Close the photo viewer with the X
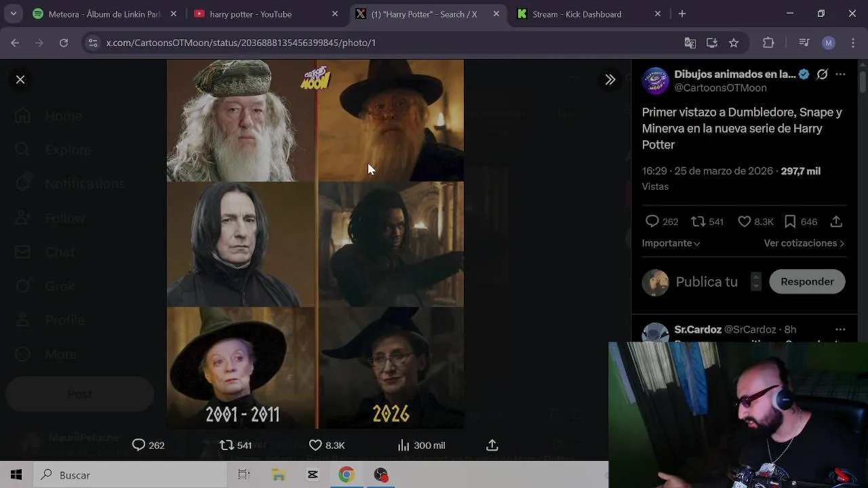This screenshot has width=868, height=488. point(20,79)
